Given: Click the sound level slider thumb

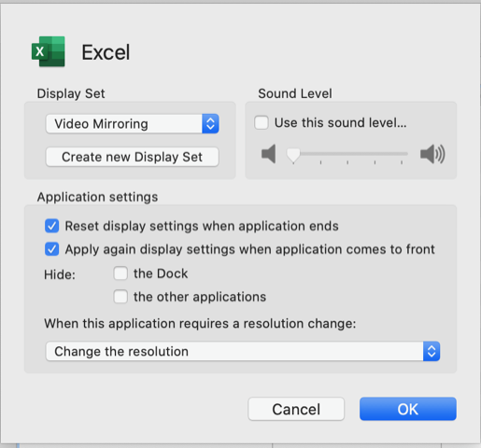Looking at the screenshot, I should 293,155.
